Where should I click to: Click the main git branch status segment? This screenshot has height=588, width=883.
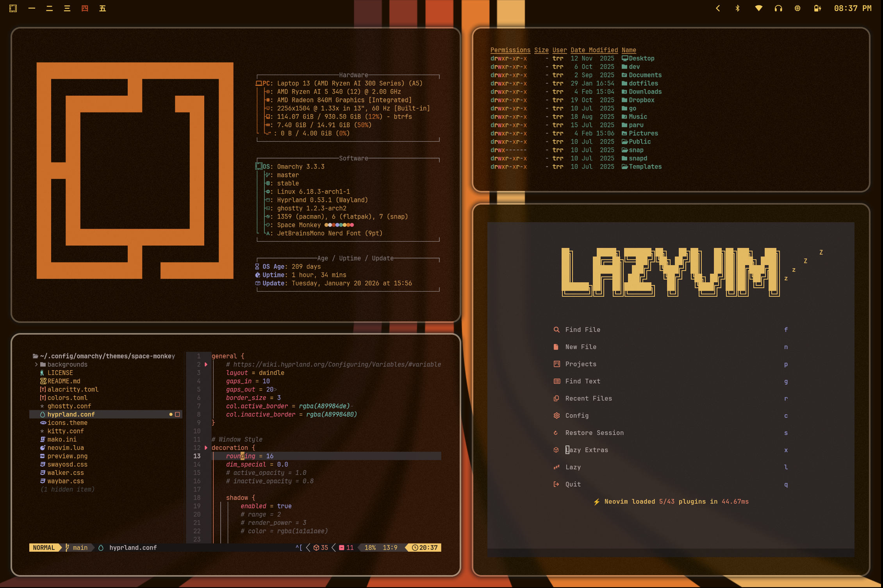point(77,547)
